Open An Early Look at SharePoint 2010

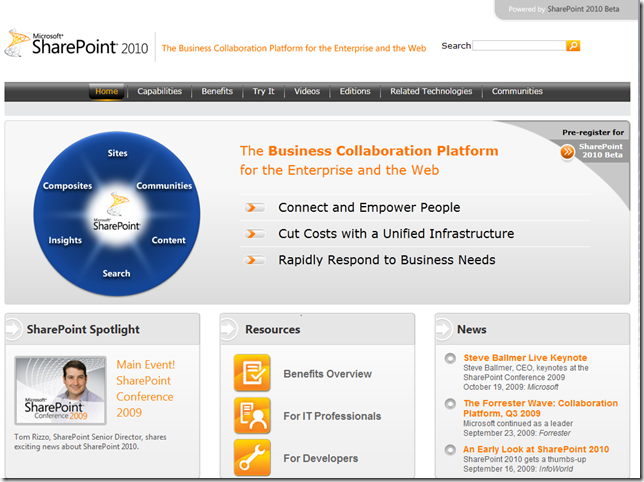[536, 450]
